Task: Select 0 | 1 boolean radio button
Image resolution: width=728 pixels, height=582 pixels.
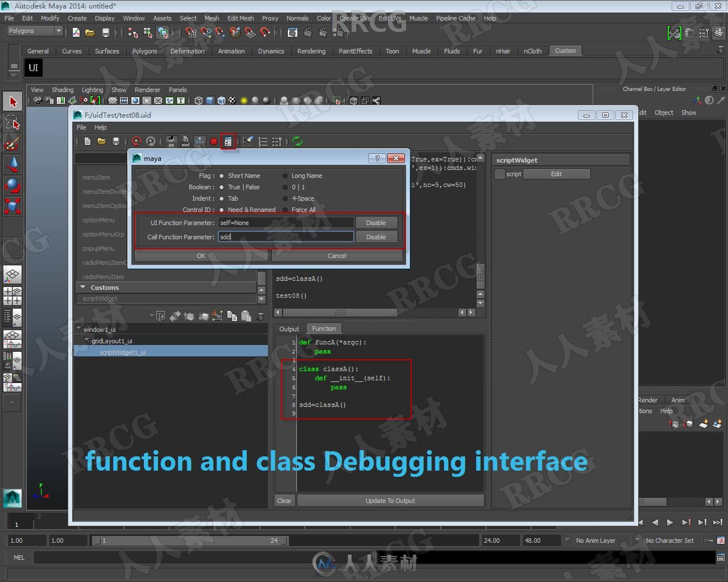Action: click(286, 187)
